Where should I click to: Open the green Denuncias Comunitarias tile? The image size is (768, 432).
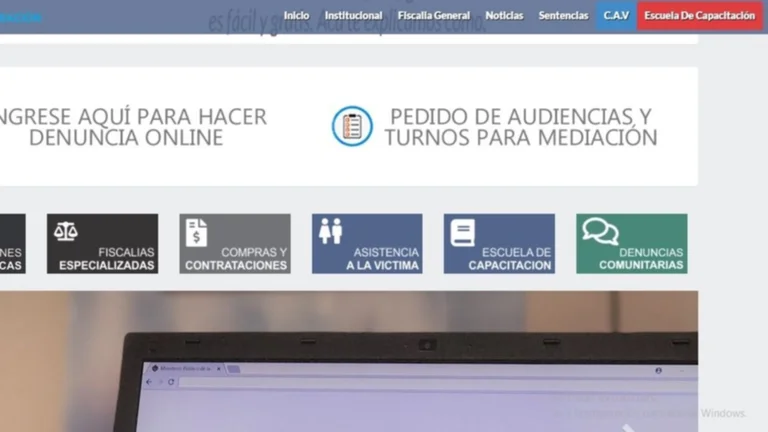pos(632,243)
